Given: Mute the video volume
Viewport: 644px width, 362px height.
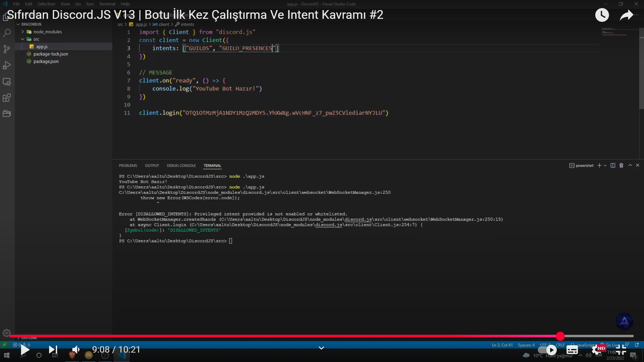Looking at the screenshot, I should pos(76,350).
